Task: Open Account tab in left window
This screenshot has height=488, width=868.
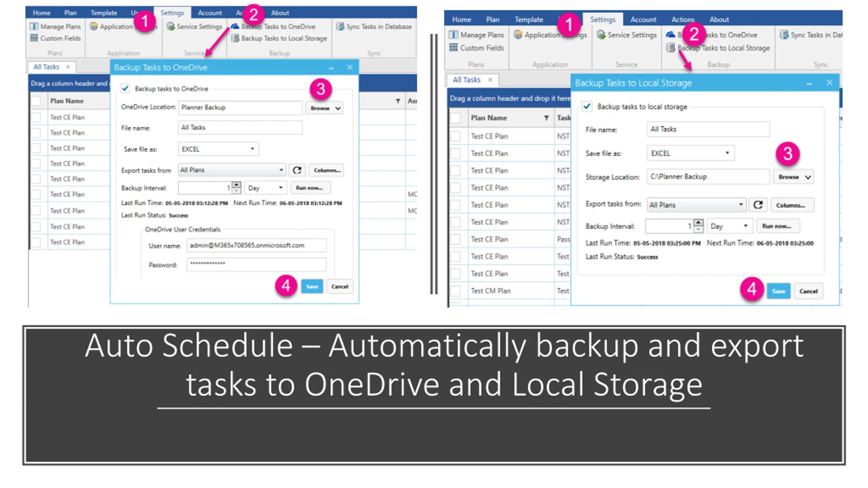Action: 210,13
